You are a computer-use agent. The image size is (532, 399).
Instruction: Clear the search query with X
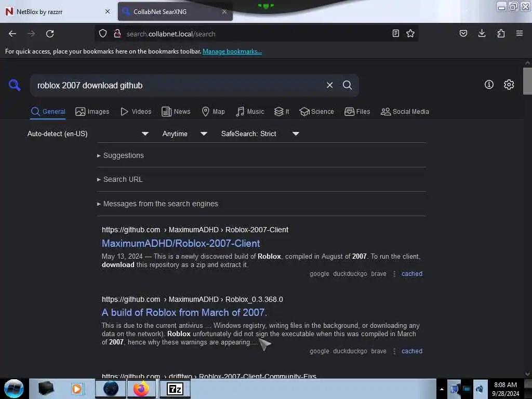coord(330,85)
